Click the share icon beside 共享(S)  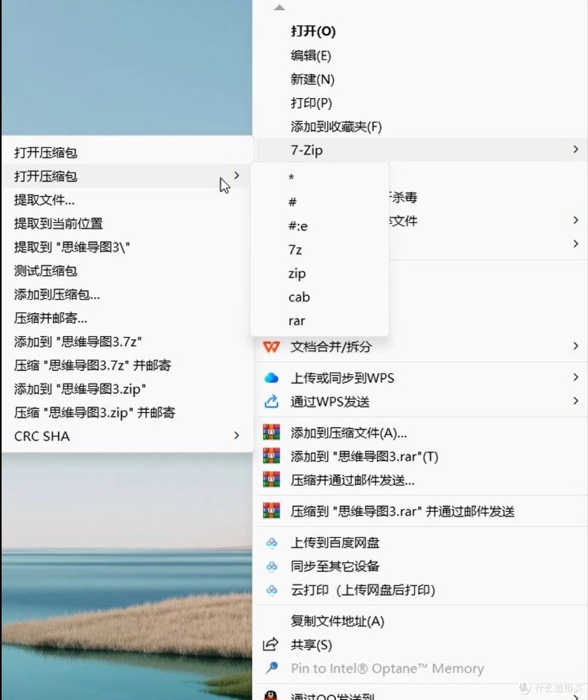point(271,645)
